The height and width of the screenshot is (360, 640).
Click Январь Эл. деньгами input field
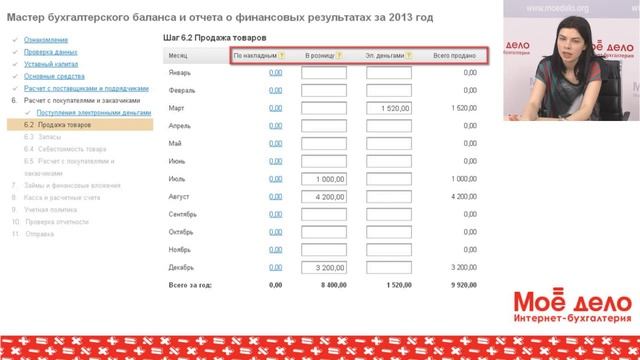(389, 73)
